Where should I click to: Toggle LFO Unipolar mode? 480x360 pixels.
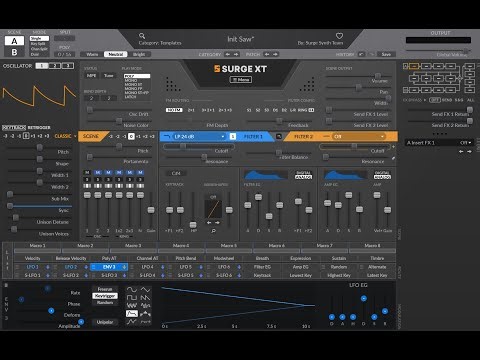(x=105, y=322)
